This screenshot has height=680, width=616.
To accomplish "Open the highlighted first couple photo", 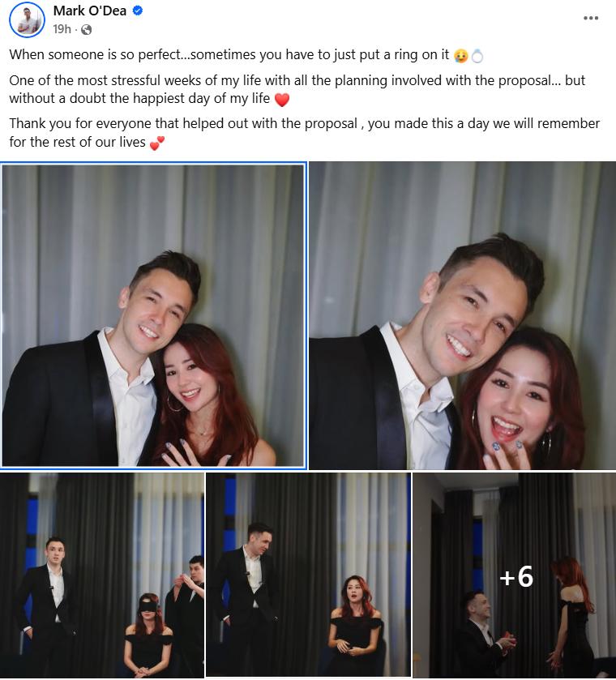I will point(153,316).
